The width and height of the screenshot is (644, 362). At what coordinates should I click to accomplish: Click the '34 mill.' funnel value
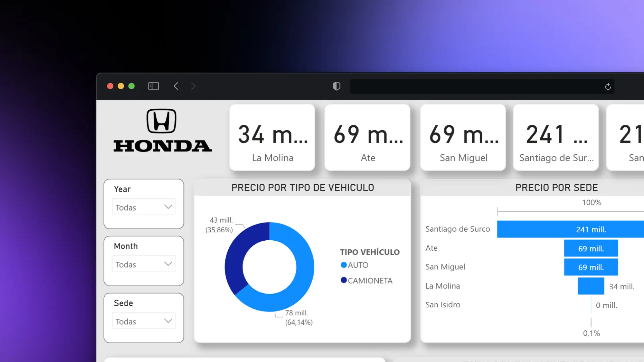click(622, 287)
